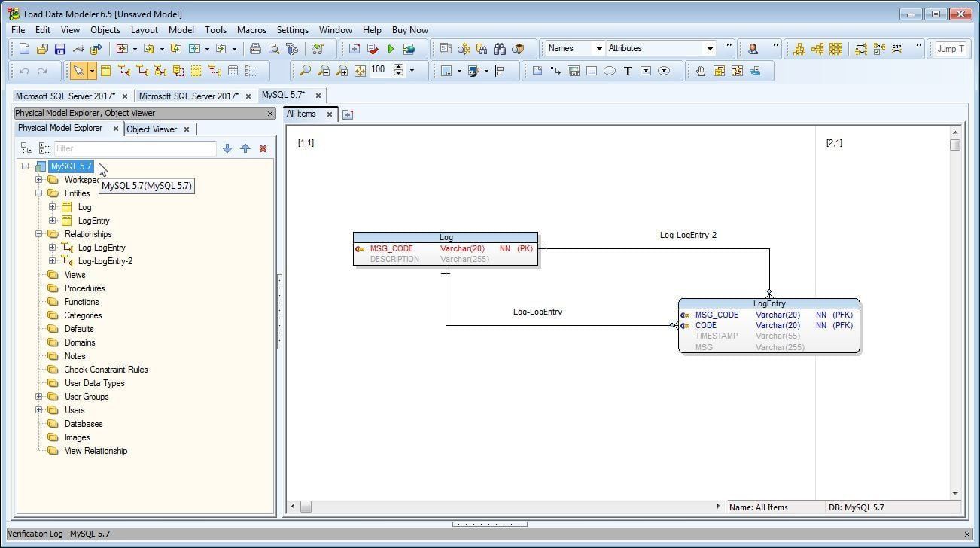
Task: Click the blue down arrow in explorer
Action: pos(227,148)
